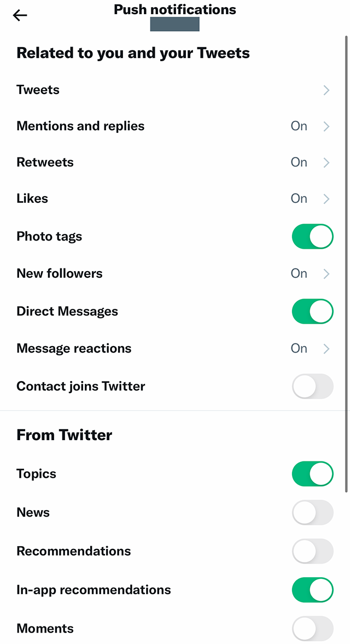This screenshot has width=350, height=644.
Task: Turn on Moments notifications
Action: coord(312,628)
